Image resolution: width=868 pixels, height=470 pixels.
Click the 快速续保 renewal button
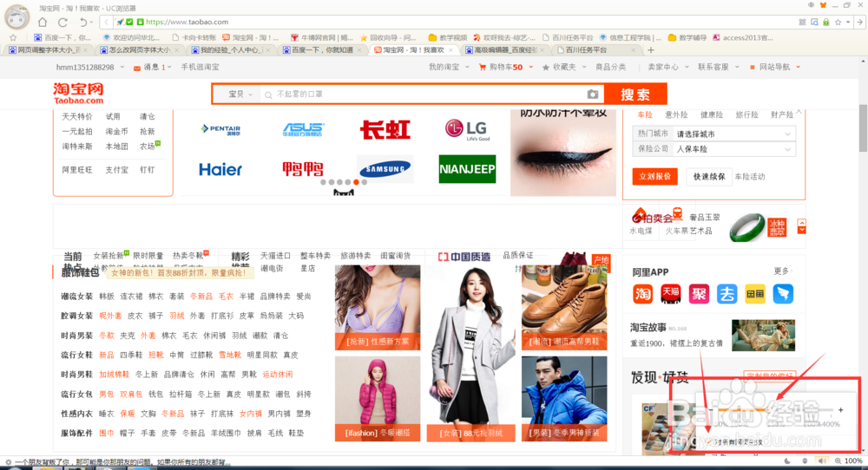coord(709,176)
